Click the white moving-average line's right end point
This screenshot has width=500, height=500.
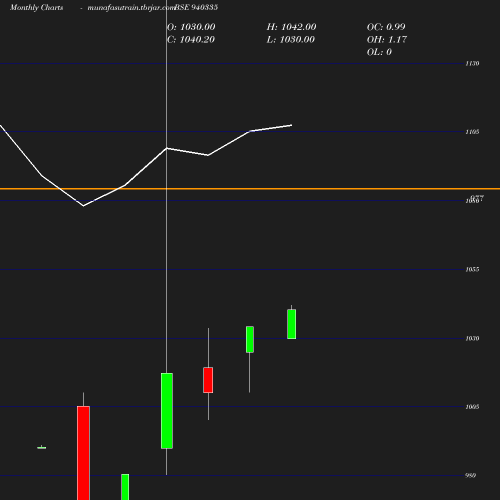292,125
